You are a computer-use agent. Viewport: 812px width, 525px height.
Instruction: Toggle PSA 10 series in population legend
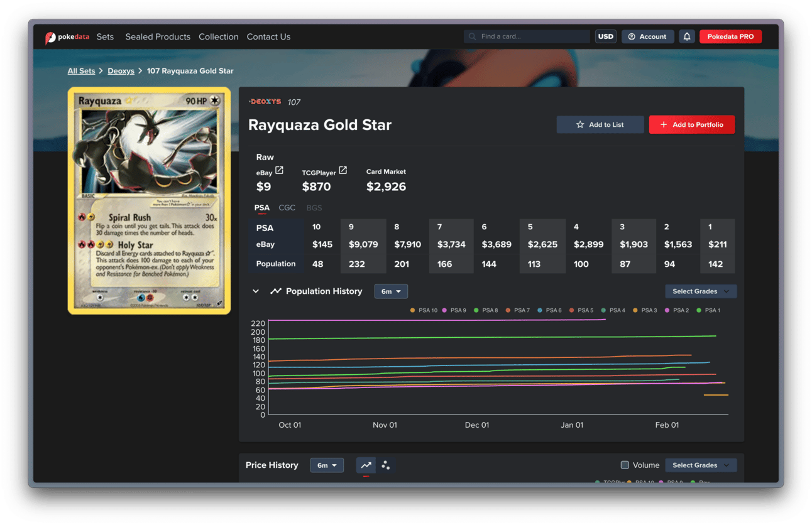[x=424, y=310]
